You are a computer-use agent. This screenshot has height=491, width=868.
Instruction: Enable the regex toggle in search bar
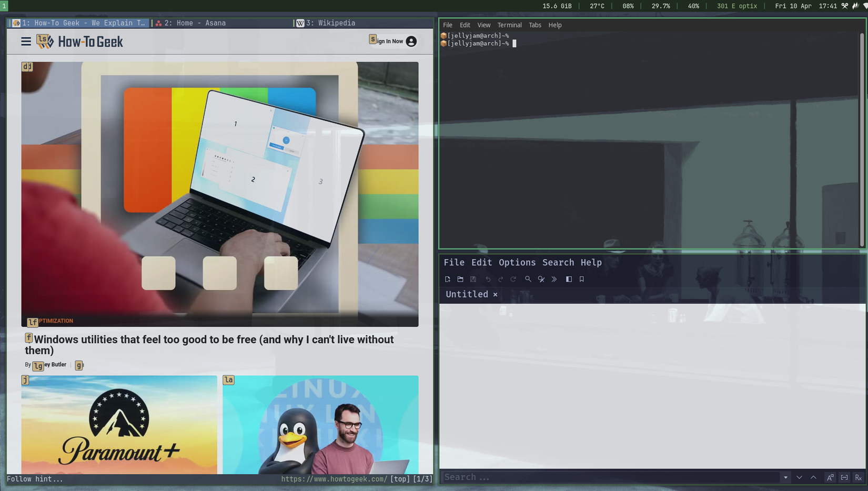point(857,477)
